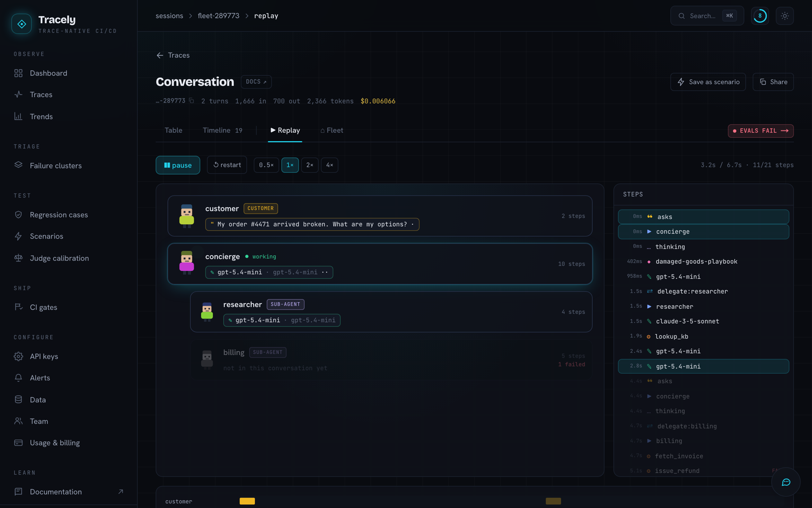
Task: Toggle the light/dark theme icon
Action: tap(785, 16)
